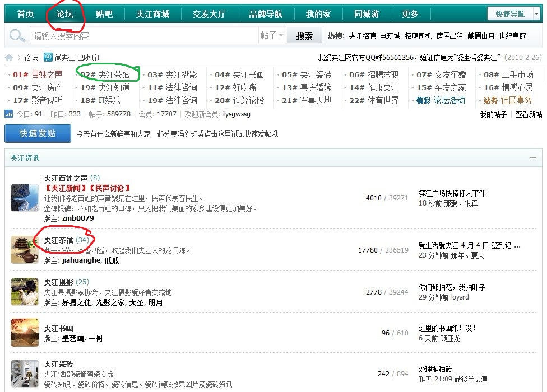Open the 帖子 search type dropdown
The width and height of the screenshot is (547, 392).
pyautogui.click(x=272, y=36)
